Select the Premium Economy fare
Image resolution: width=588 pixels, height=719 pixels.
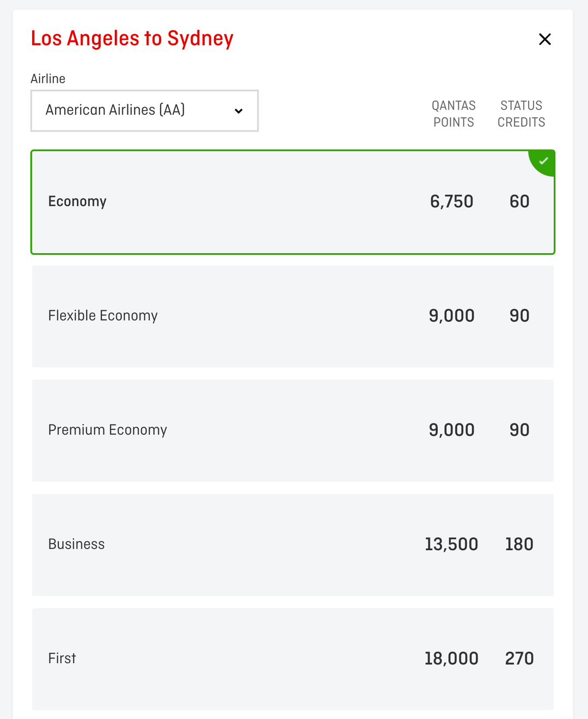coord(293,430)
